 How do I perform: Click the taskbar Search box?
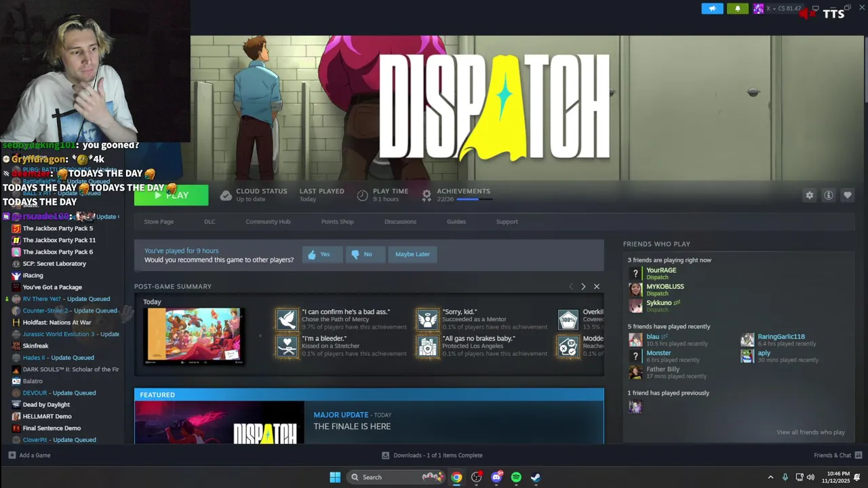[x=397, y=477]
